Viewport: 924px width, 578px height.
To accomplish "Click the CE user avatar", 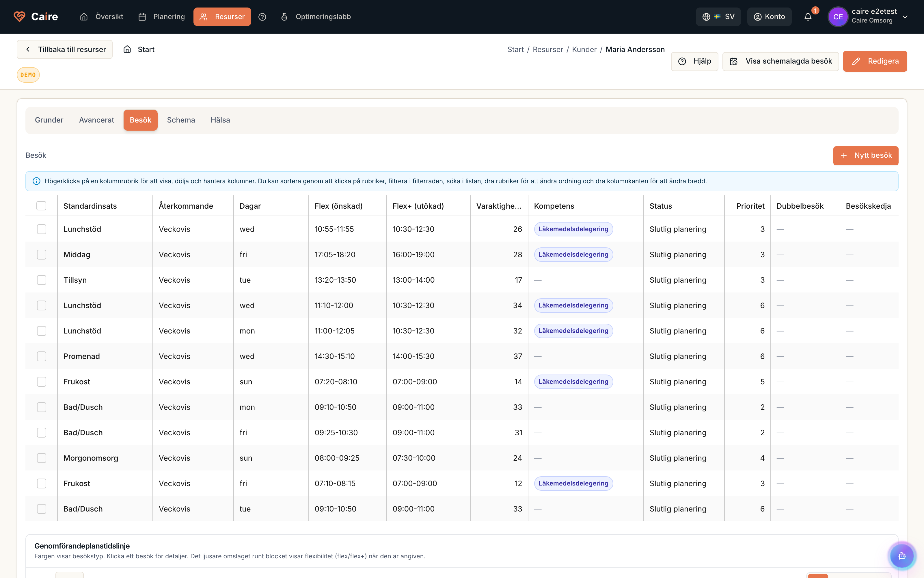I will (838, 17).
